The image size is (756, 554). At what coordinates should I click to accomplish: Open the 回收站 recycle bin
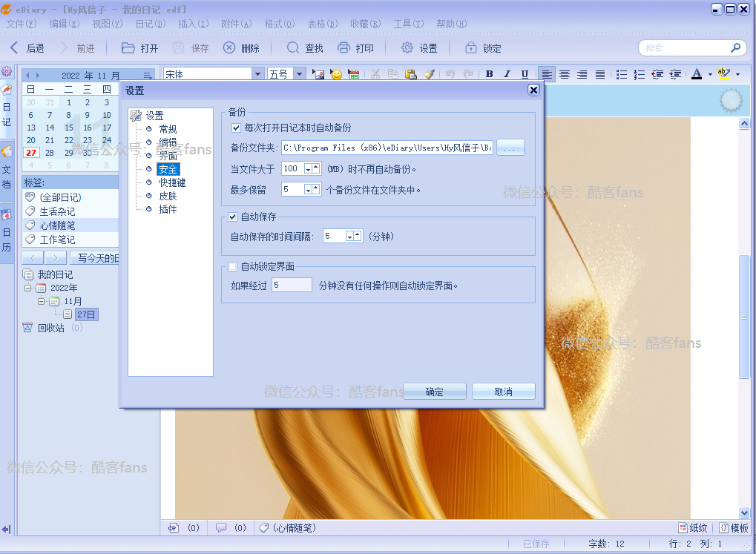pyautogui.click(x=50, y=328)
